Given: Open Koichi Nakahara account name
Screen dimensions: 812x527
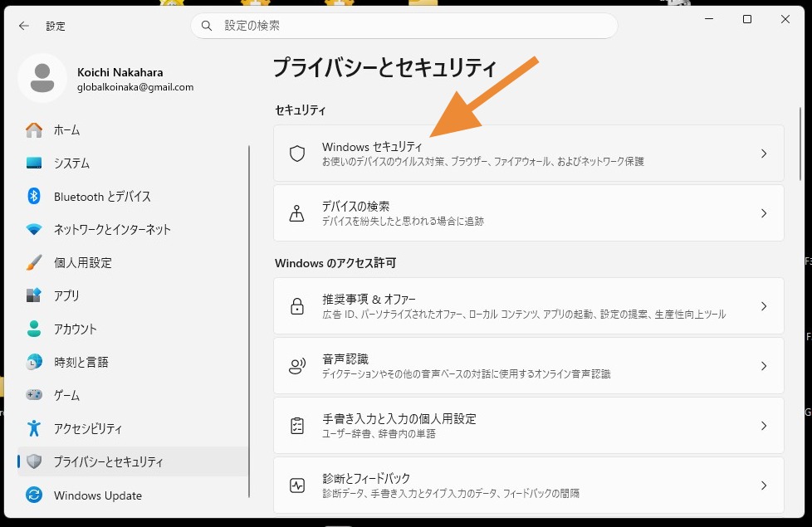Looking at the screenshot, I should tap(120, 72).
